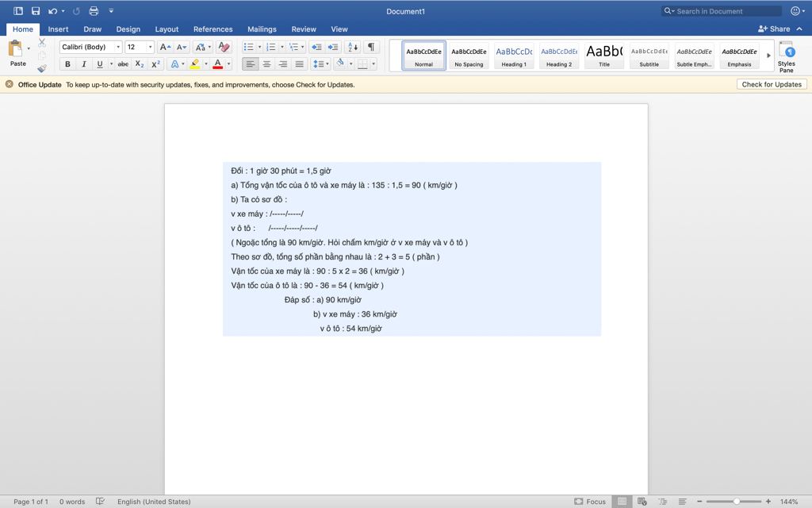The height and width of the screenshot is (508, 812).
Task: Click the Print icon in title bar
Action: (x=94, y=11)
